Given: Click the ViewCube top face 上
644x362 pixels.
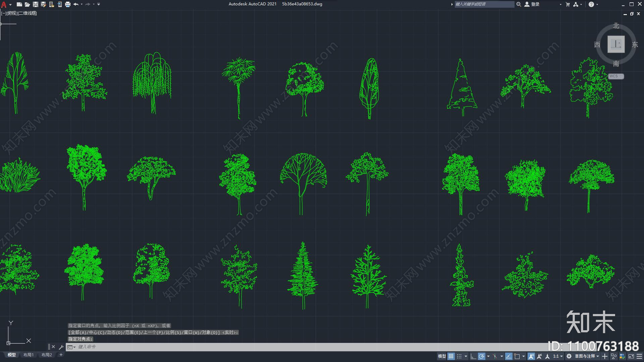Looking at the screenshot, I should [616, 44].
